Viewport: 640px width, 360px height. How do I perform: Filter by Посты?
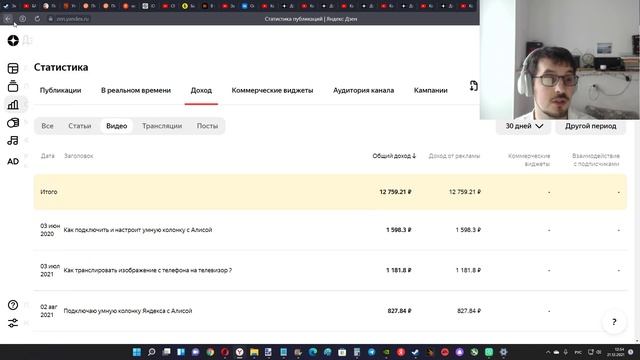pos(207,126)
